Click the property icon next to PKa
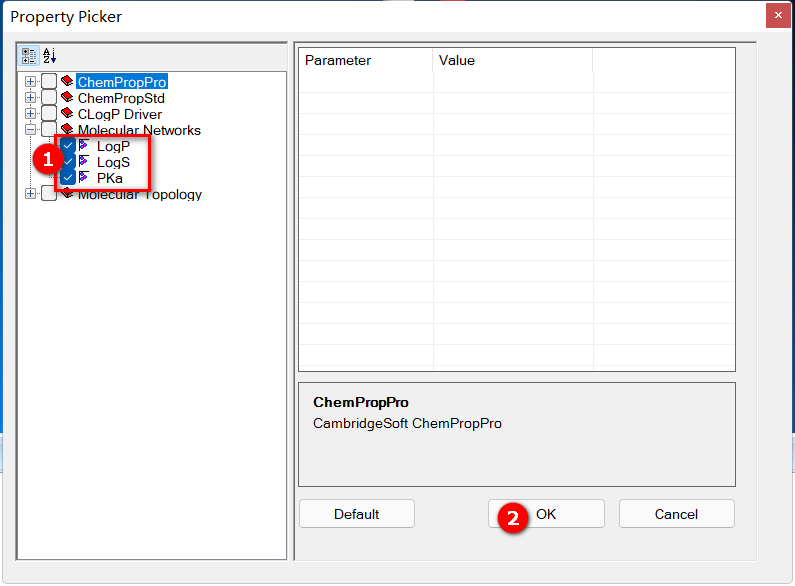Screen dimensions: 795x586 point(85,177)
